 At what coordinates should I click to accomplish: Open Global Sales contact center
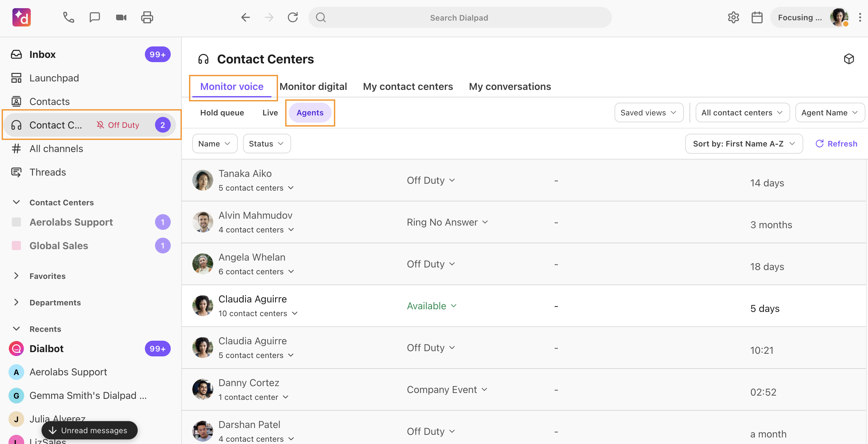90,246
